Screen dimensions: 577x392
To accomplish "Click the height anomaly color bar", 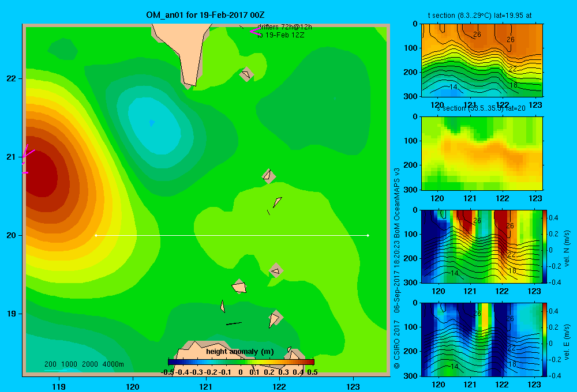I will pyautogui.click(x=241, y=362).
